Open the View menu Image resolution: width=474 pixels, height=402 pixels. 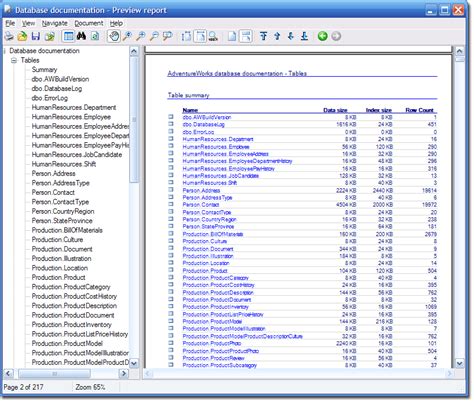(x=28, y=23)
